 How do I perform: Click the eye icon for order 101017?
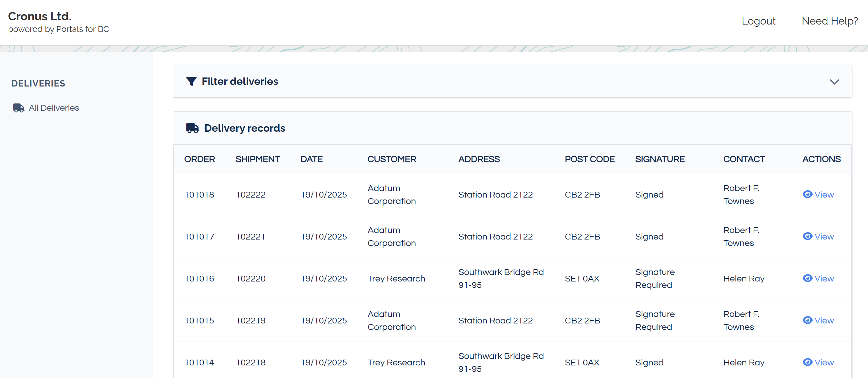point(808,236)
